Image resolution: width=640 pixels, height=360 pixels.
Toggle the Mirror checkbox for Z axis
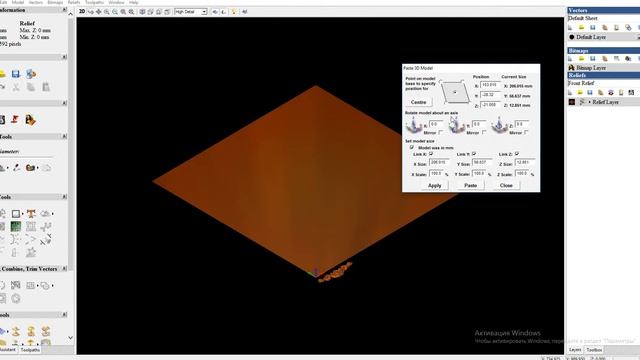point(527,132)
